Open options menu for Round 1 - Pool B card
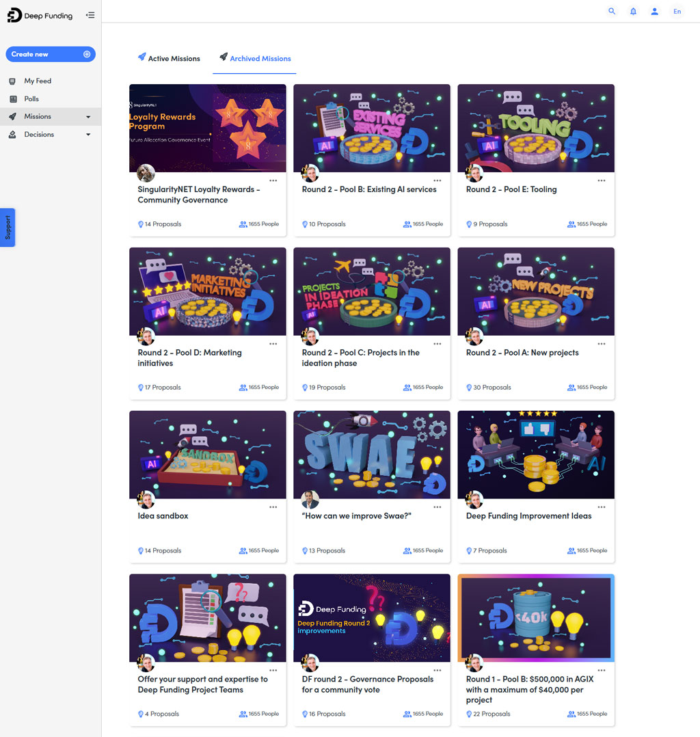Viewport: 700px width, 737px height. [x=602, y=670]
